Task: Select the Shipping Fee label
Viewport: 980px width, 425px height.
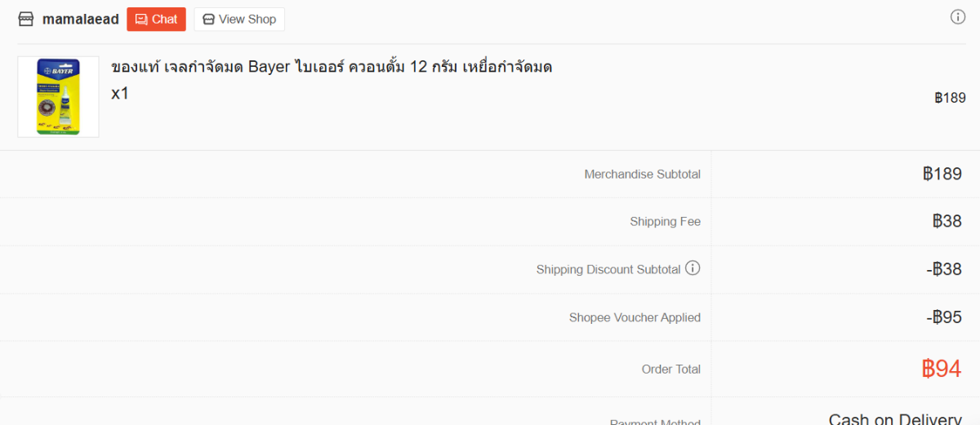Action: click(x=665, y=221)
